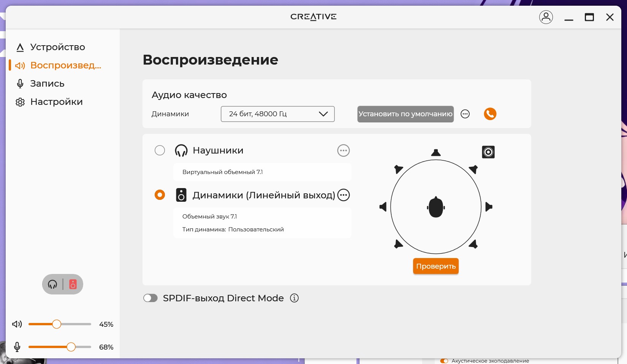Switch output to speakers in the sidebar pill
This screenshot has height=364, width=627.
[73, 284]
